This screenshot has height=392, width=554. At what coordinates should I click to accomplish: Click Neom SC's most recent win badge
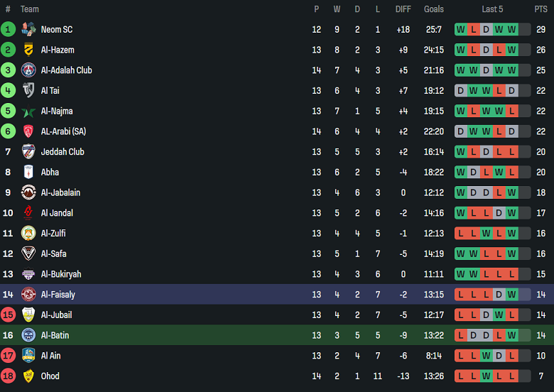click(x=511, y=29)
